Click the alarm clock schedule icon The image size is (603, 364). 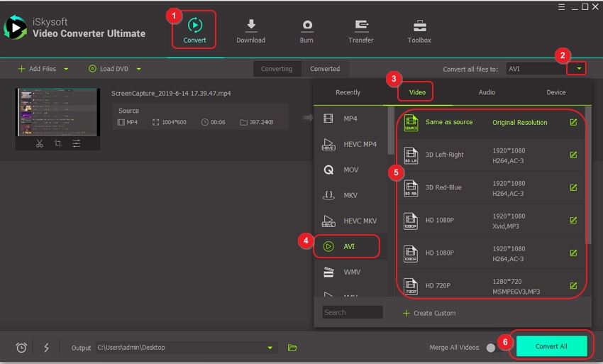click(x=22, y=348)
